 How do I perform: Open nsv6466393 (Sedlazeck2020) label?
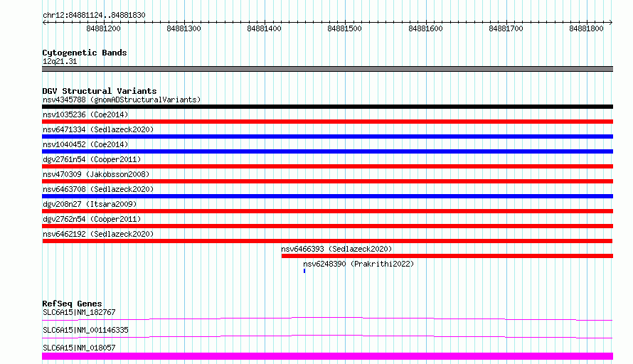(x=336, y=249)
